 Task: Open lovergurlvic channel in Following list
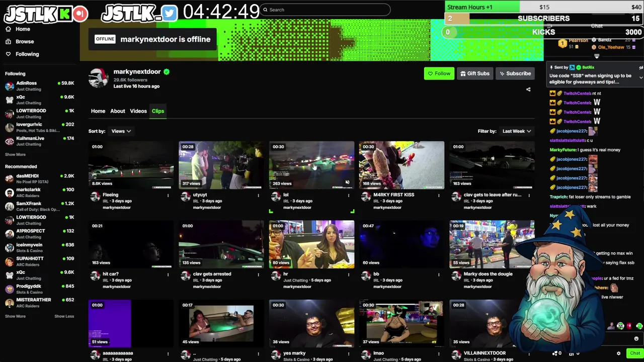click(39, 127)
